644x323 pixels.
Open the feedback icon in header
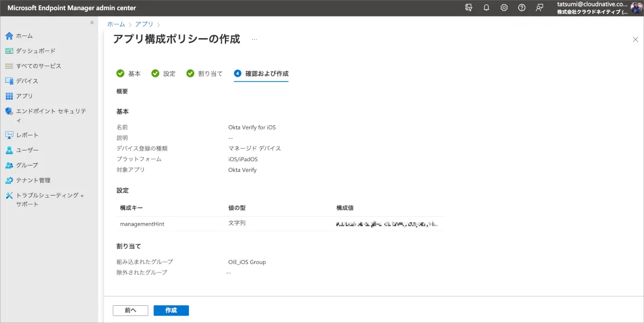click(x=539, y=8)
